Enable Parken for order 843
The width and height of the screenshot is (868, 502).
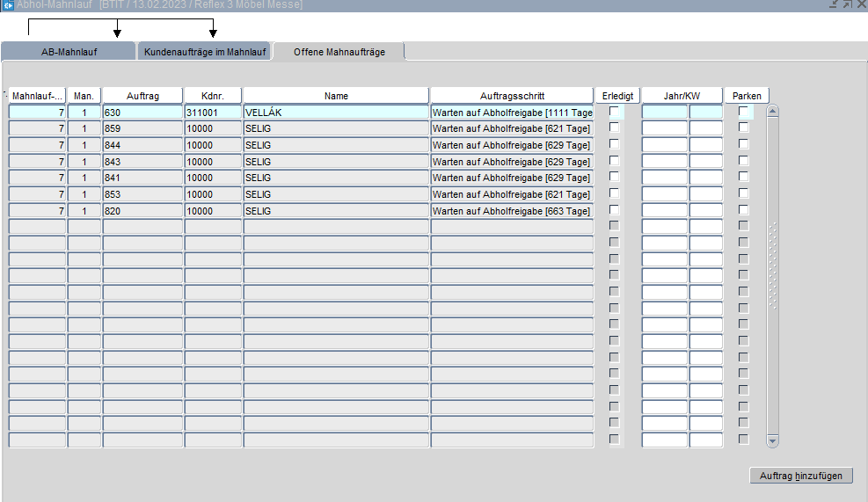(744, 160)
